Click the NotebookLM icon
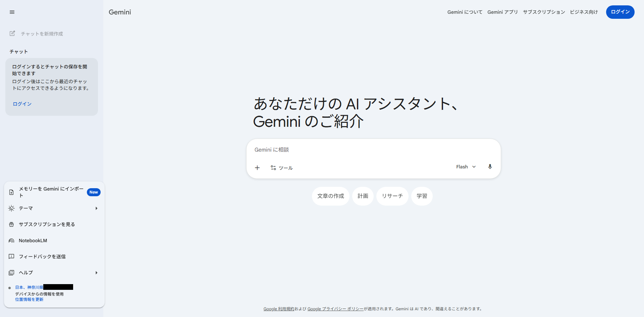The width and height of the screenshot is (644, 317). tap(11, 241)
